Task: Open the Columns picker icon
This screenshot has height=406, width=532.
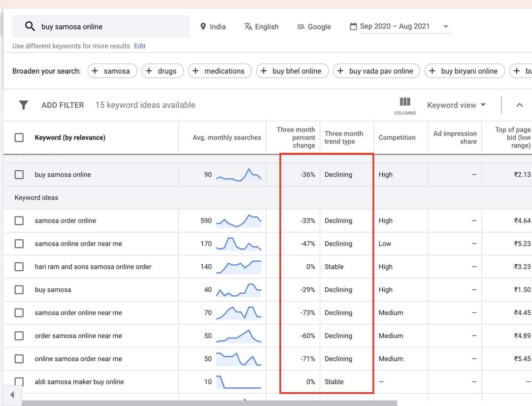Action: point(405,102)
